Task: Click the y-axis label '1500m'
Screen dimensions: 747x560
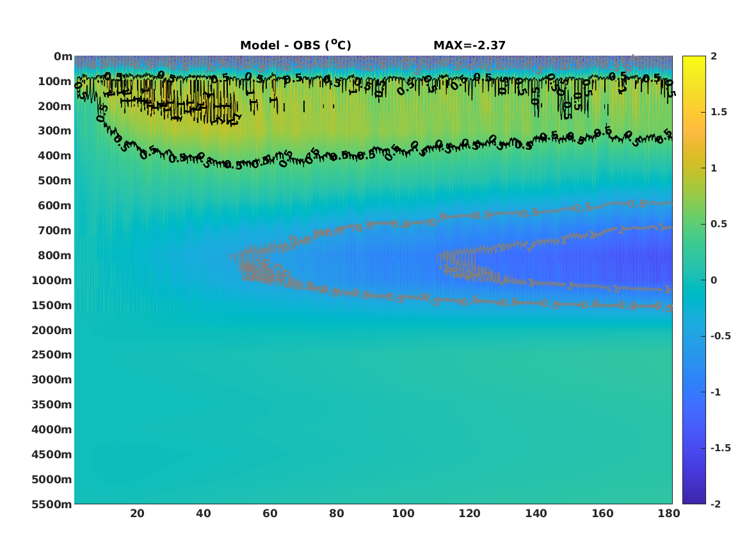Action: pyautogui.click(x=52, y=305)
